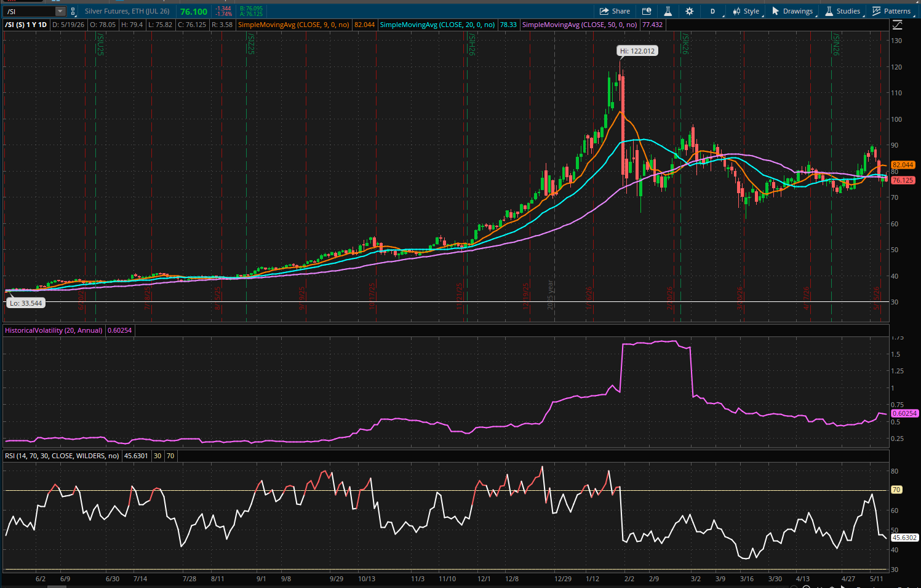Click the D: 5/19/26 date readout
Image resolution: width=921 pixels, height=588 pixels.
[x=68, y=25]
